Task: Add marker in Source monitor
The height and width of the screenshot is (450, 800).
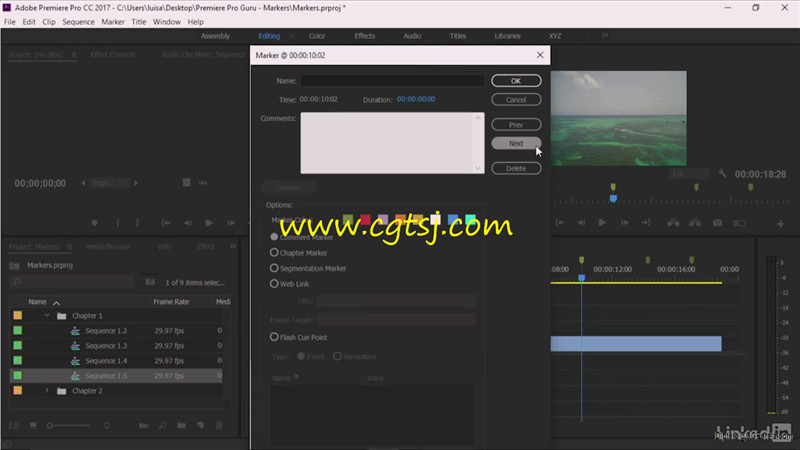Action: (x=94, y=223)
